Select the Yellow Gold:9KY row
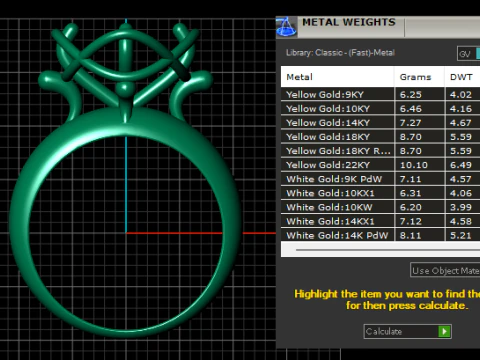 tap(380, 94)
